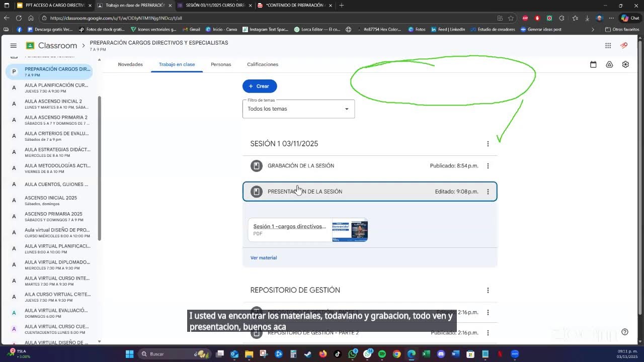The image size is (644, 362).
Task: Click the Ver material link
Action: (x=264, y=258)
